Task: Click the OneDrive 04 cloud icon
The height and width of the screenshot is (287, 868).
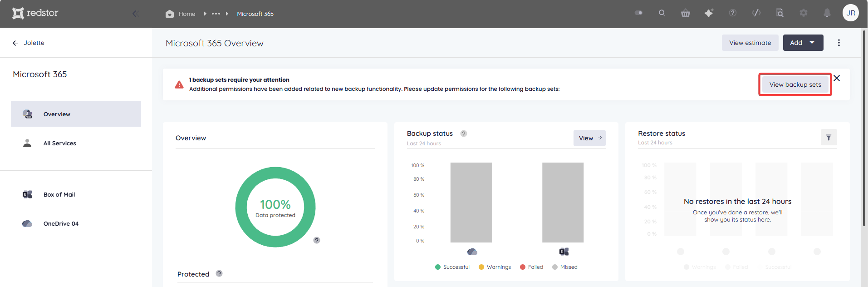Action: point(27,223)
